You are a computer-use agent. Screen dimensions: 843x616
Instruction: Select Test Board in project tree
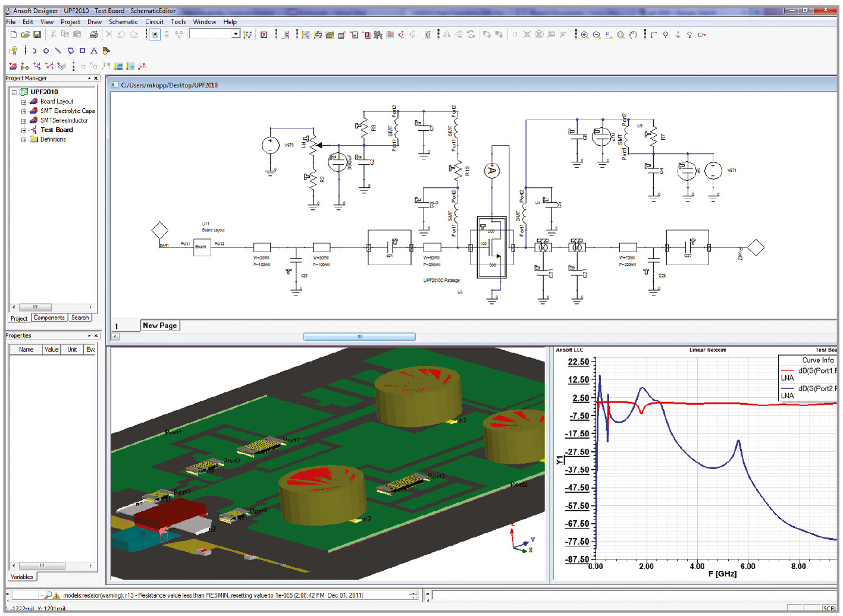tap(57, 130)
